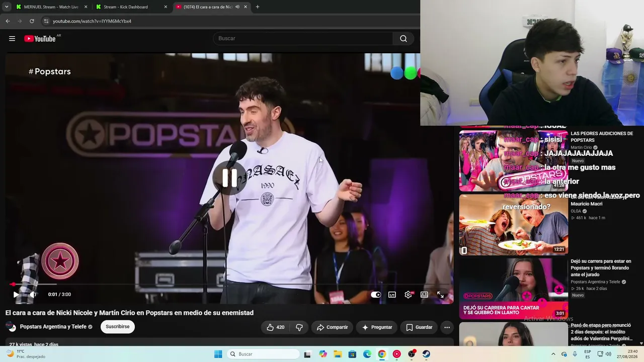The width and height of the screenshot is (644, 362).
Task: Reload the current page
Action: [x=32, y=21]
